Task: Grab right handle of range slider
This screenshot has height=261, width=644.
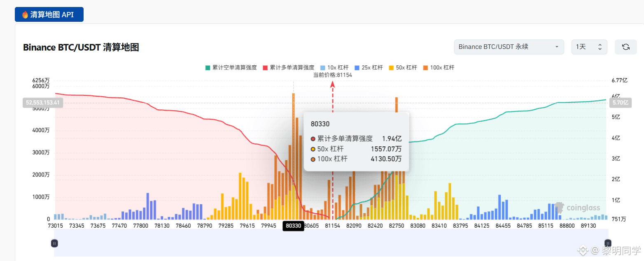Action: (x=608, y=243)
